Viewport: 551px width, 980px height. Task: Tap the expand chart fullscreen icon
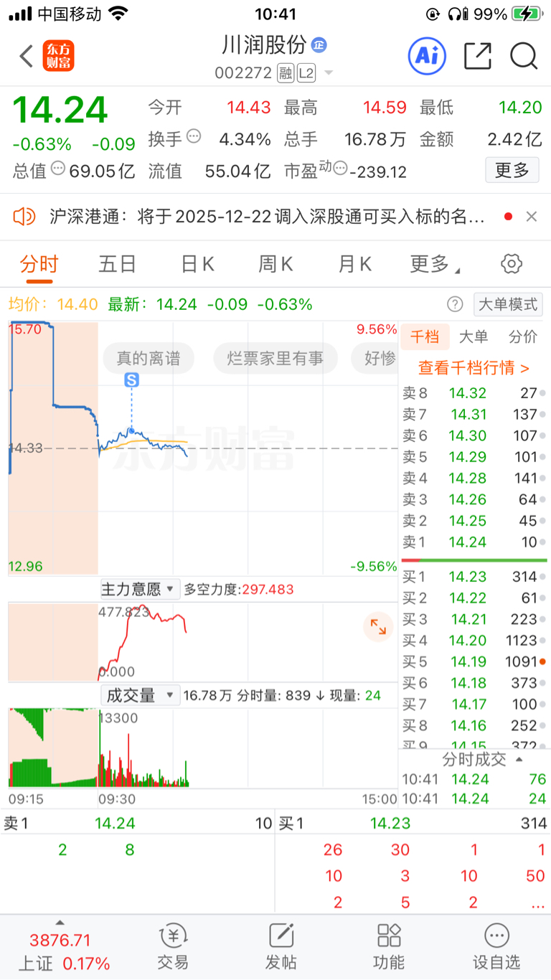(378, 627)
